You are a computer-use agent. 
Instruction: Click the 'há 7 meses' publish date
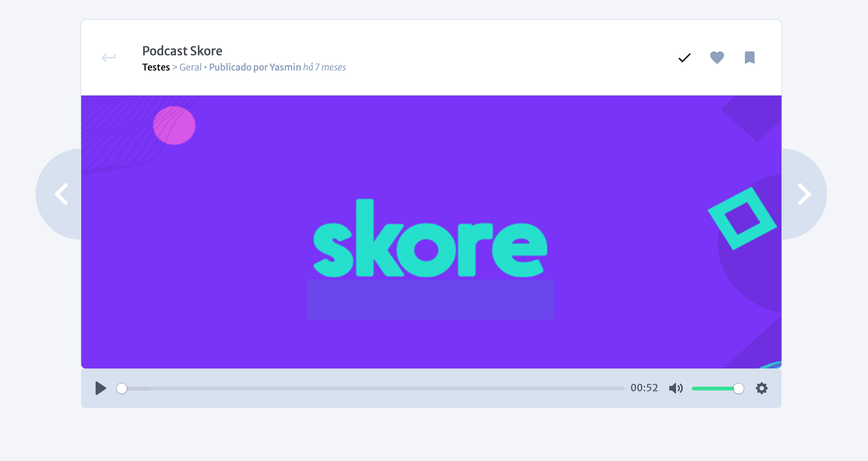(325, 67)
